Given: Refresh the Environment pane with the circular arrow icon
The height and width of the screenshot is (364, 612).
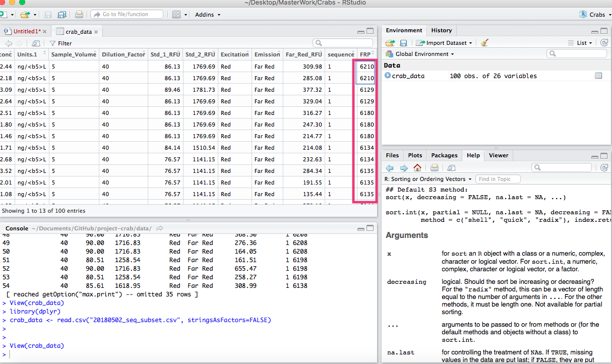Looking at the screenshot, I should [603, 42].
